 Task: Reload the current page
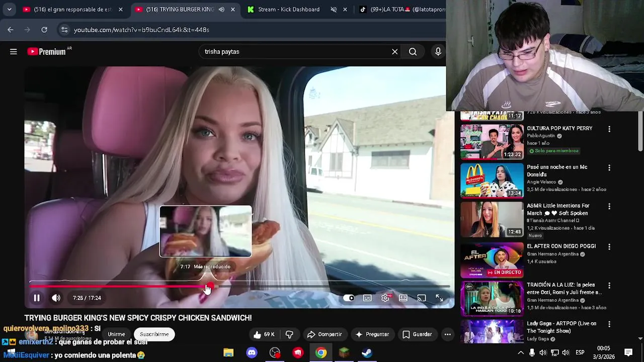(x=44, y=30)
